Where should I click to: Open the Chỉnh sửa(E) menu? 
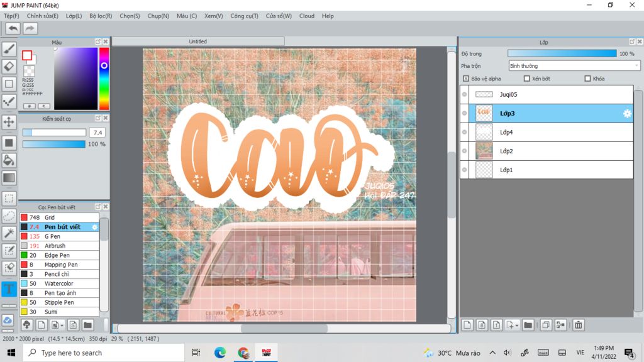43,16
